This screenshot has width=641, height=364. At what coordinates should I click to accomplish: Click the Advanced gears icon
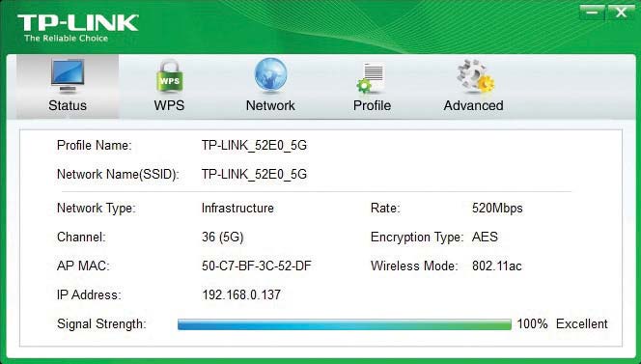pos(475,76)
